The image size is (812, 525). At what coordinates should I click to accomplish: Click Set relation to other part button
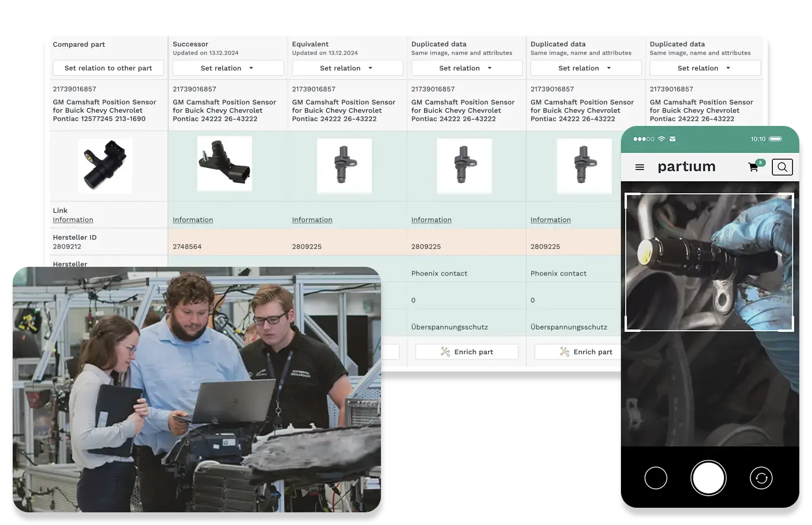tap(108, 68)
